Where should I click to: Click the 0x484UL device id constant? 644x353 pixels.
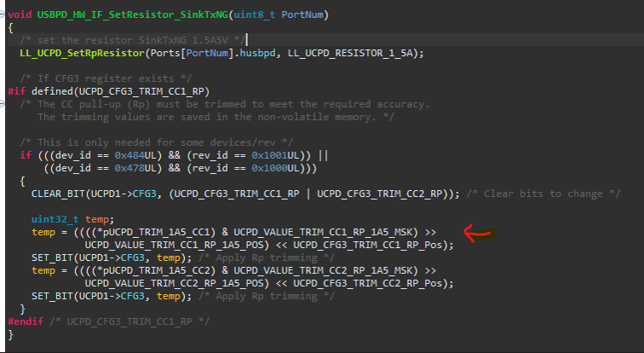tap(135, 155)
